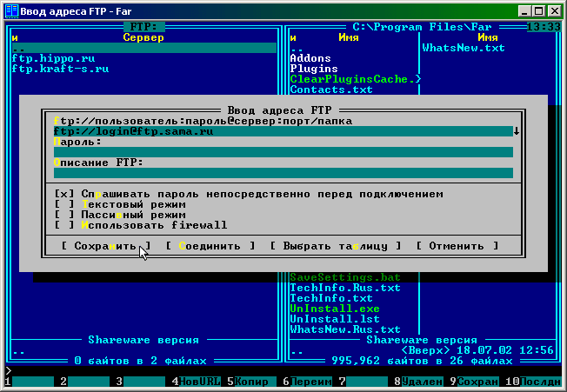This screenshot has width=567, height=392.
Task: Click the 'Отменить' button
Action: click(x=457, y=246)
